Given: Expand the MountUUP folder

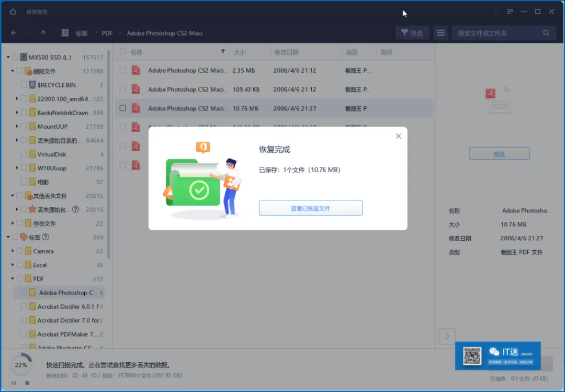Looking at the screenshot, I should point(17,126).
